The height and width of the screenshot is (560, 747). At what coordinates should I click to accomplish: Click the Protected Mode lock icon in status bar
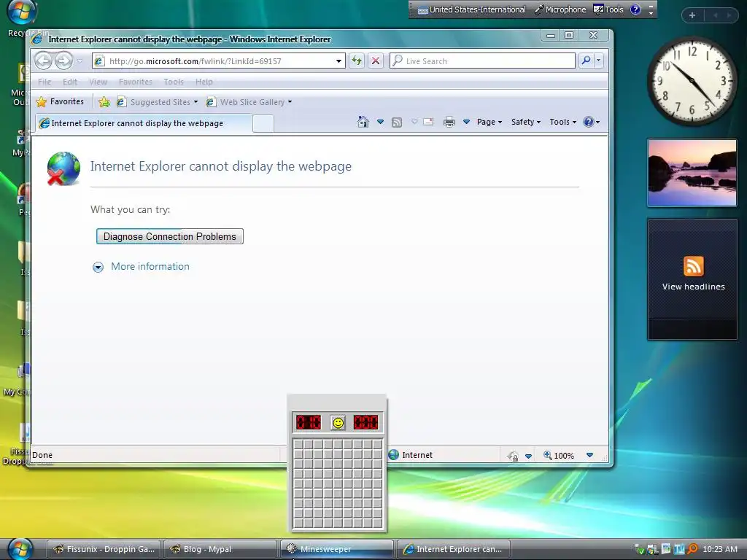(x=513, y=456)
